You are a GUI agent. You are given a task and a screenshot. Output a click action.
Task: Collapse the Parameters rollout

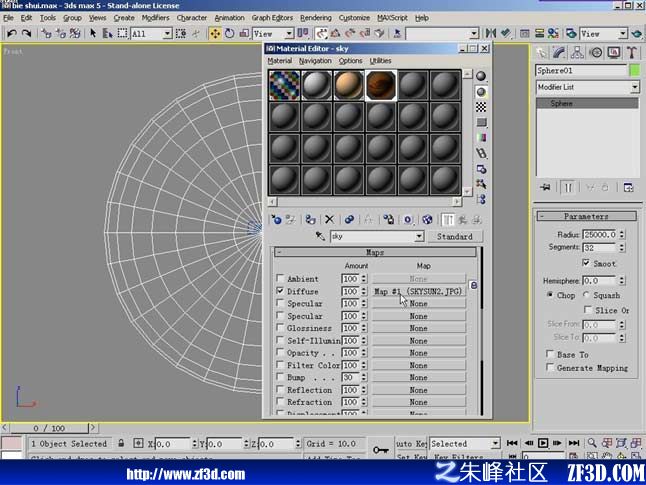coord(586,216)
